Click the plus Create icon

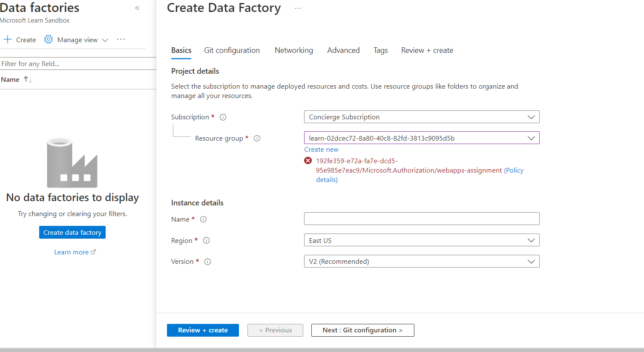(x=8, y=40)
